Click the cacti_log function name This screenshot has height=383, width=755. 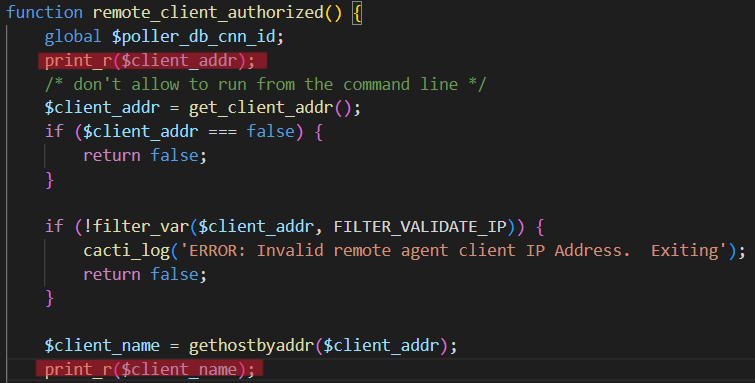[x=127, y=251]
